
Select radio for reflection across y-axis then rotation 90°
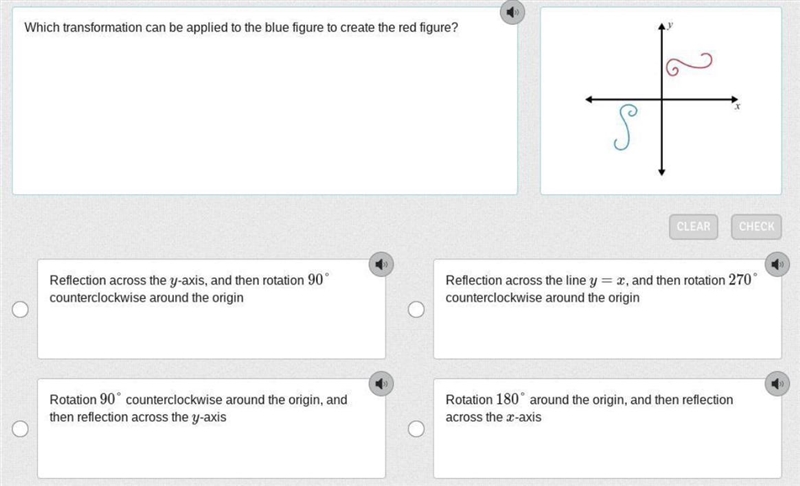click(20, 310)
